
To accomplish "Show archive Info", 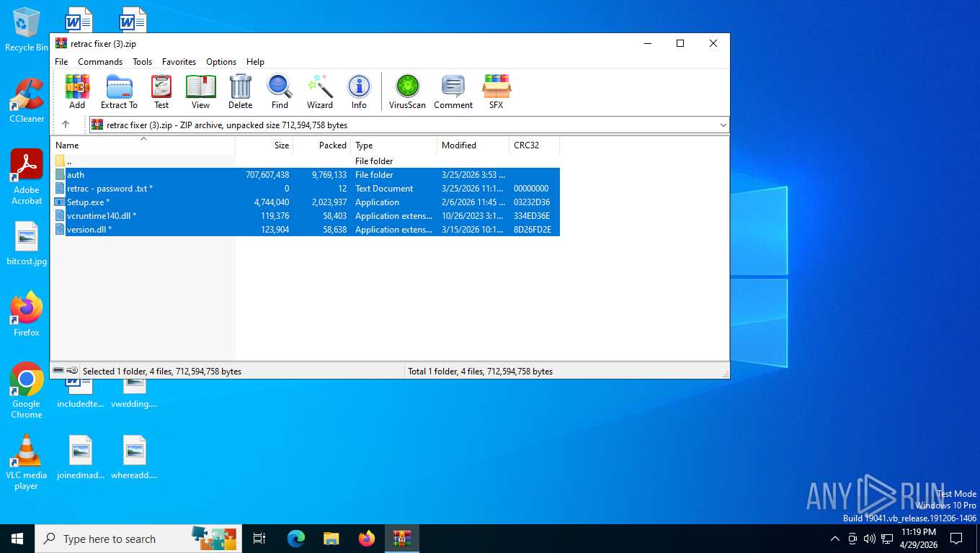I will (359, 91).
